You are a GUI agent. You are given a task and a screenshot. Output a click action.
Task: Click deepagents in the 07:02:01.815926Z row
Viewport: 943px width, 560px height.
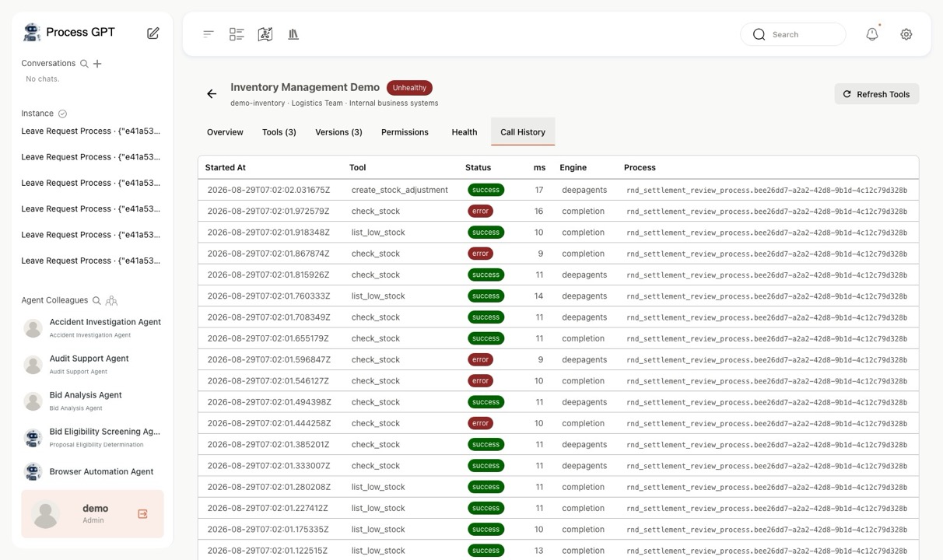click(x=584, y=275)
